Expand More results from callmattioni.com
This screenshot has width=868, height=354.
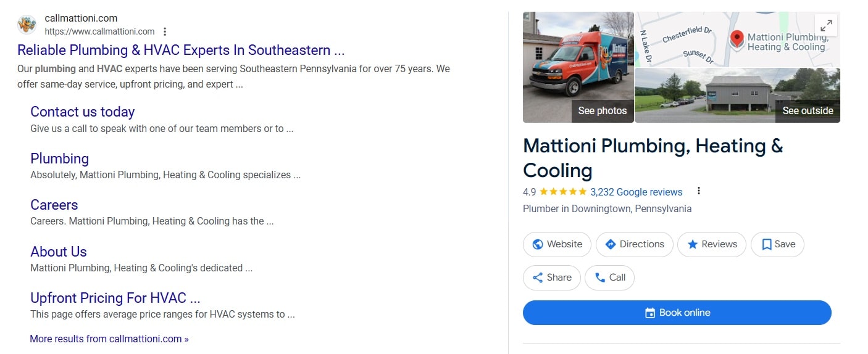point(109,339)
